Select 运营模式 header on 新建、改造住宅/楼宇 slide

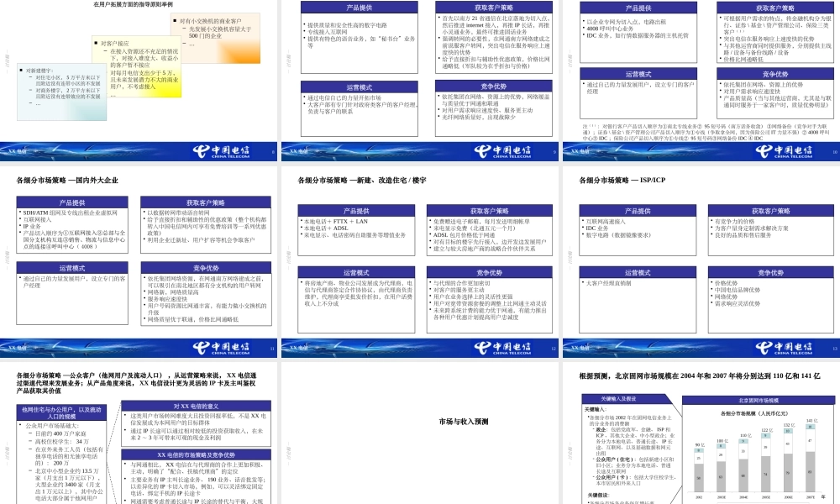coord(357,273)
